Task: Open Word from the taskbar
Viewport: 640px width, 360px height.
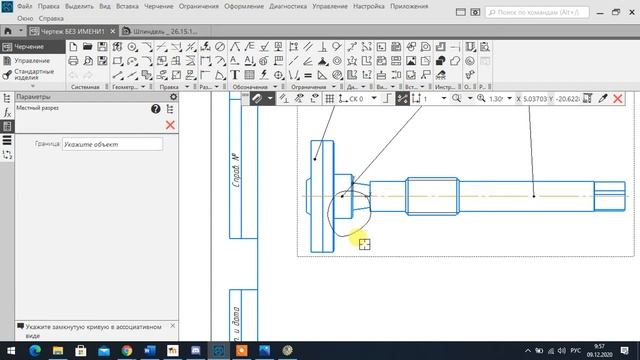Action: click(x=150, y=351)
